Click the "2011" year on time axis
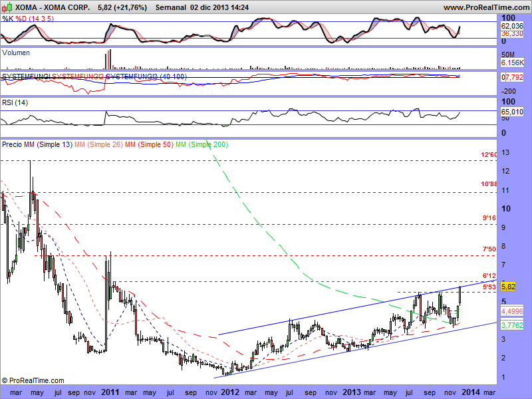 pos(110,392)
